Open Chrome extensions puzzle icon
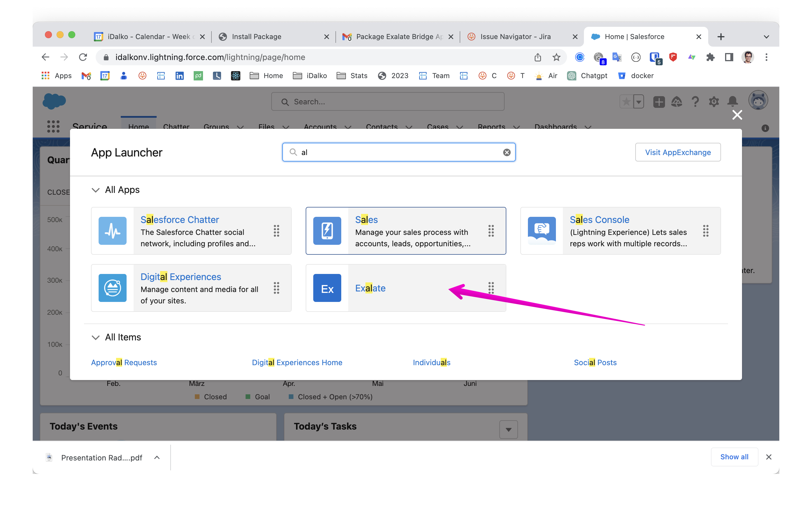Screen dimensions: 812x517 [710, 57]
